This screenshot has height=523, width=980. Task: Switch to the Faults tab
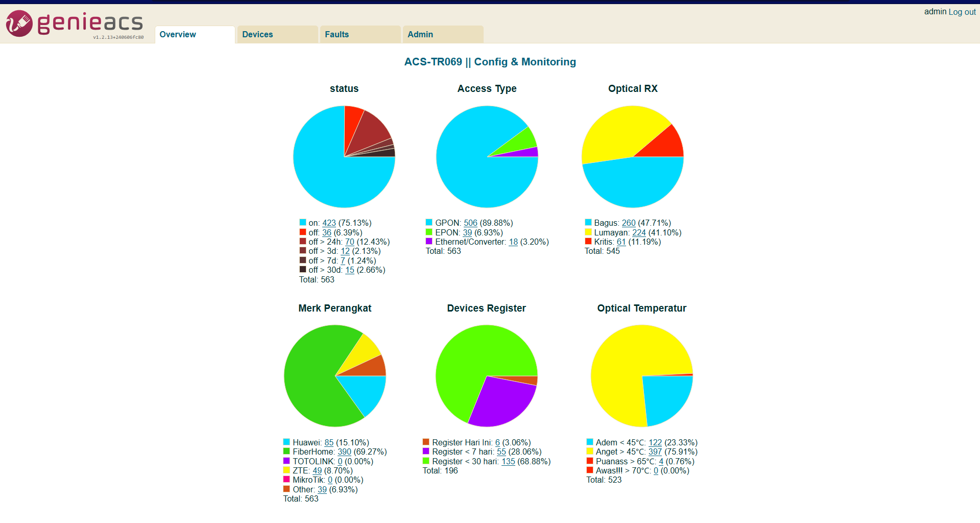[x=360, y=34]
